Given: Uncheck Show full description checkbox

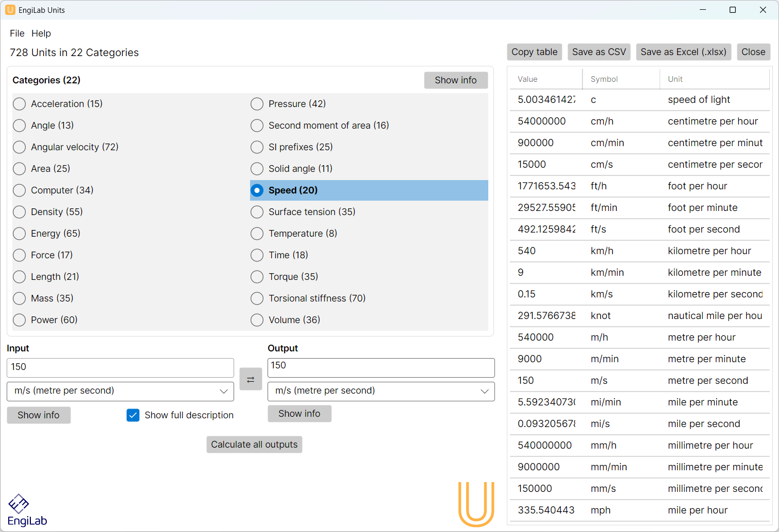Looking at the screenshot, I should tap(133, 415).
